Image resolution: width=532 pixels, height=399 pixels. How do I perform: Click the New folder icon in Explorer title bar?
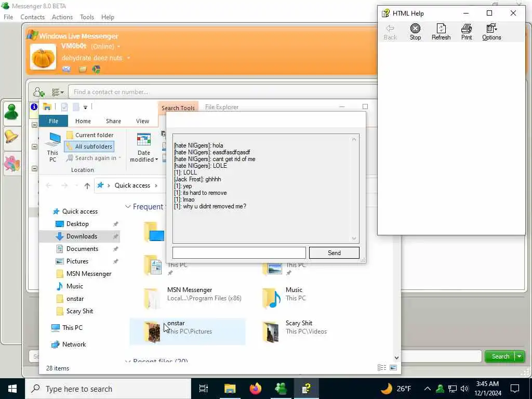click(x=76, y=107)
